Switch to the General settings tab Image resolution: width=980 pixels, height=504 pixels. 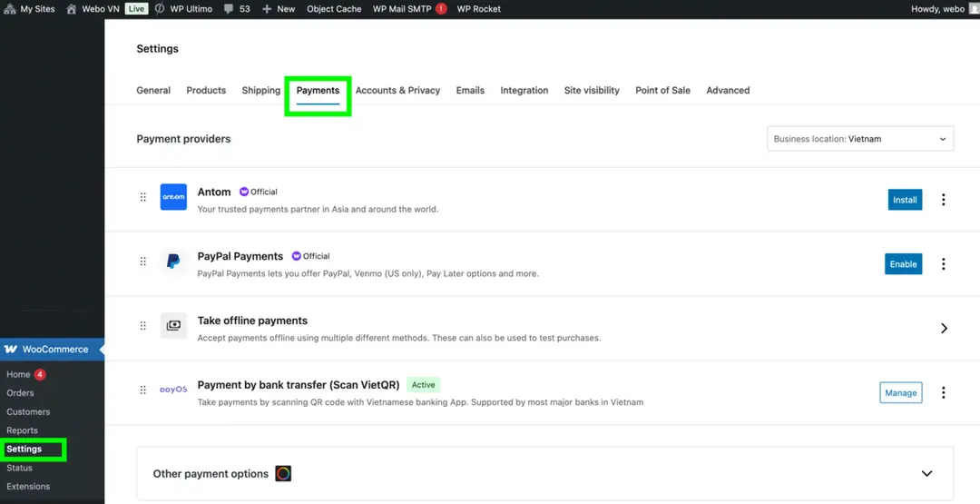pos(153,90)
